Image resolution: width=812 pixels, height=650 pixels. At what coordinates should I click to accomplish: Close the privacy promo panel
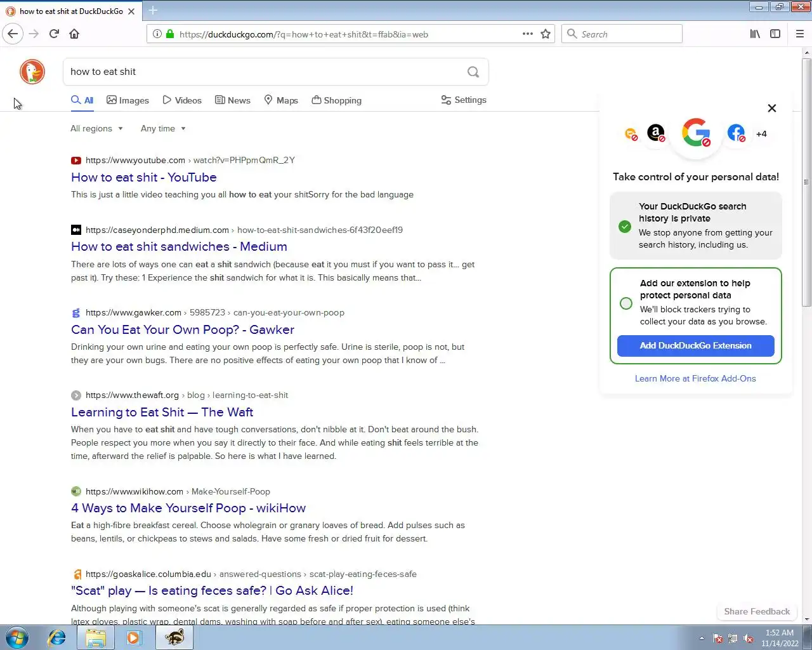[x=772, y=108]
